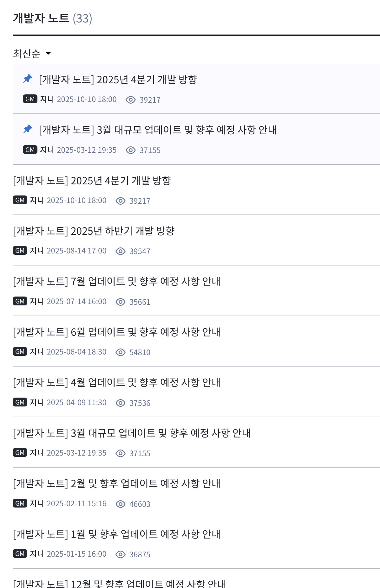Open 1월 및 향후 업데이트 예정 post
Screen dimensions: 380x588
[116, 534]
